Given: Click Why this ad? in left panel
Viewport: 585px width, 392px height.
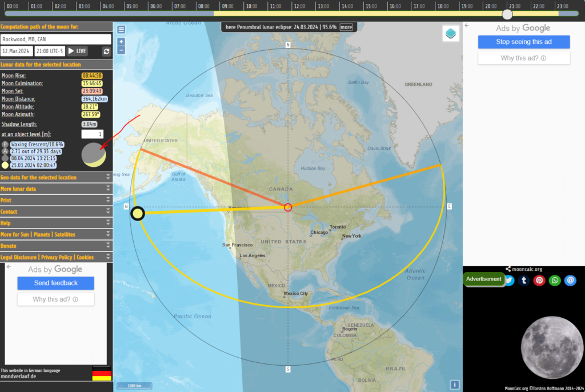Looking at the screenshot, I should [x=55, y=299].
